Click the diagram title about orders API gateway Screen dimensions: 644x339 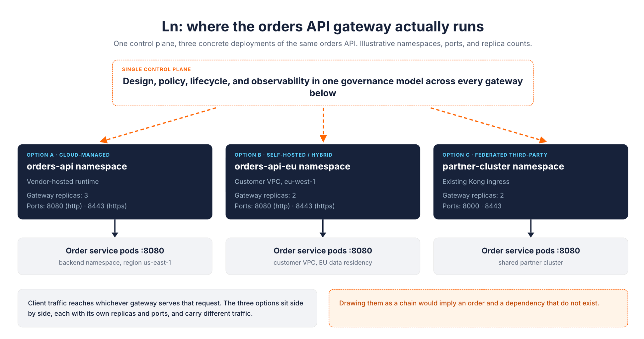pyautogui.click(x=323, y=26)
